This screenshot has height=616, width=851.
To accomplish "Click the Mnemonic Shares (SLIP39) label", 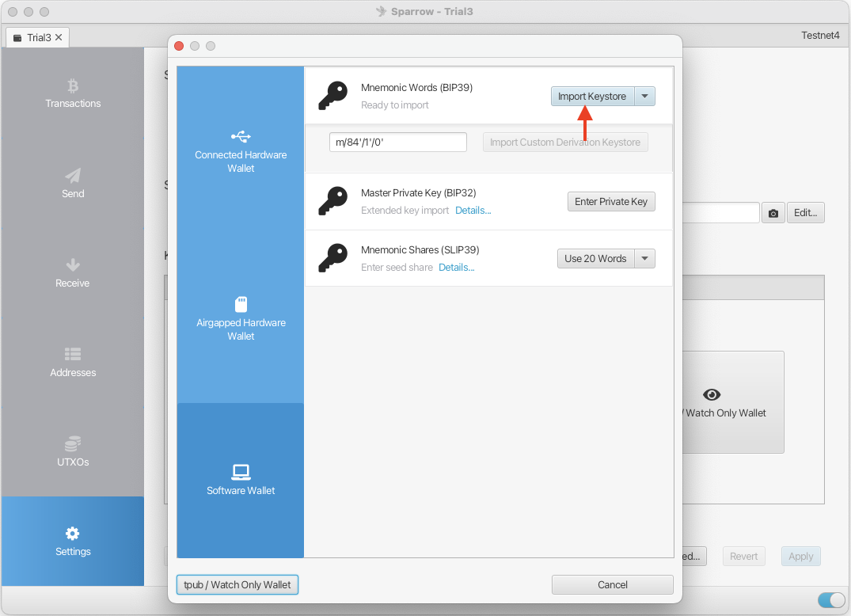I will (x=420, y=249).
